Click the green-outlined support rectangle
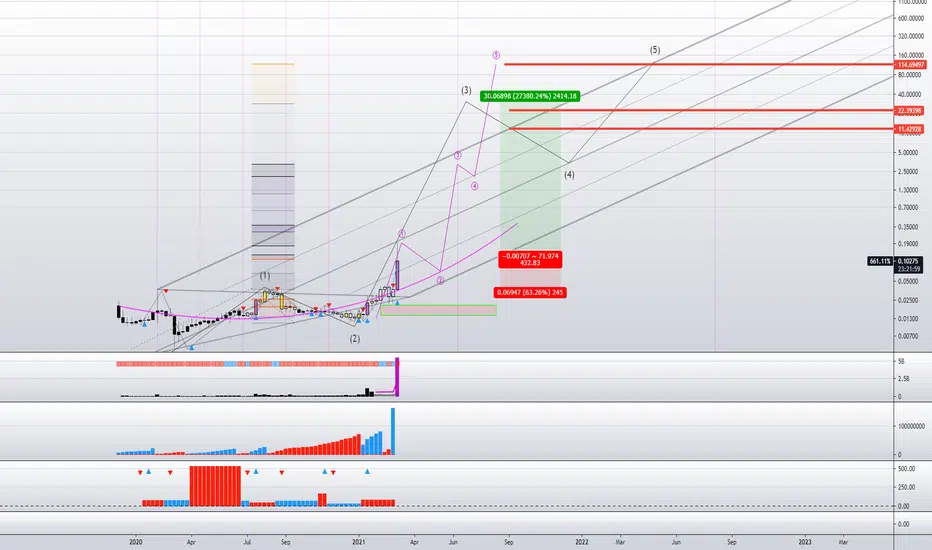Image resolution: width=932 pixels, height=550 pixels. coord(438,310)
